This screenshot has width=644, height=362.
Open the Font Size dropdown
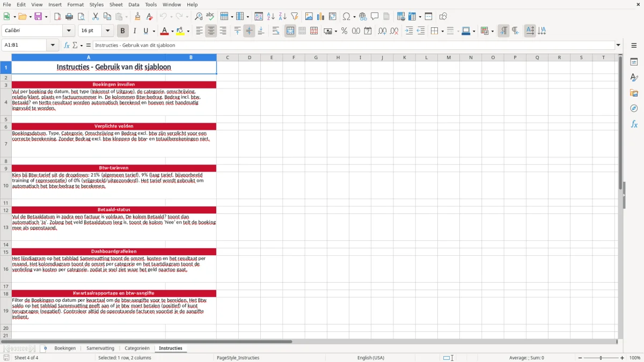pyautogui.click(x=107, y=31)
